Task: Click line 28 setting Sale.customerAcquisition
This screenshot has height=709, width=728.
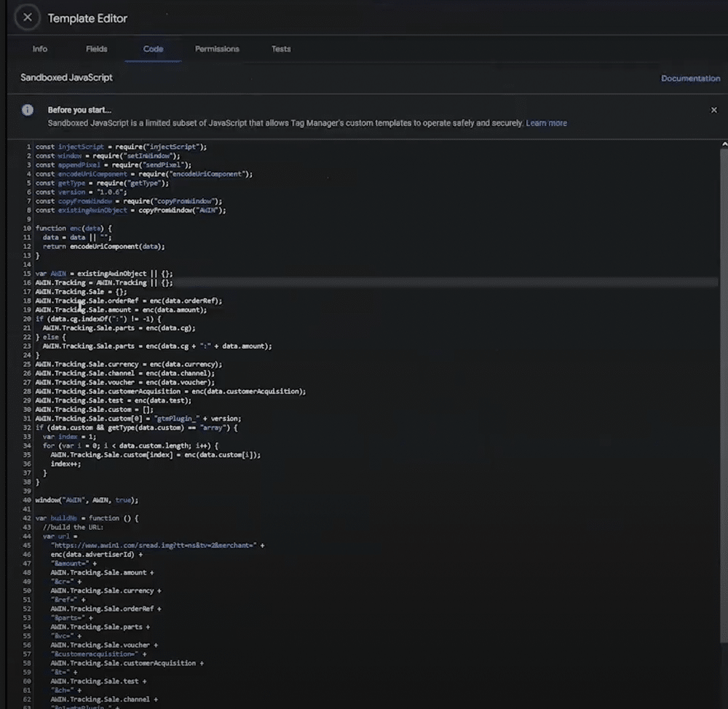Action: pyautogui.click(x=171, y=392)
